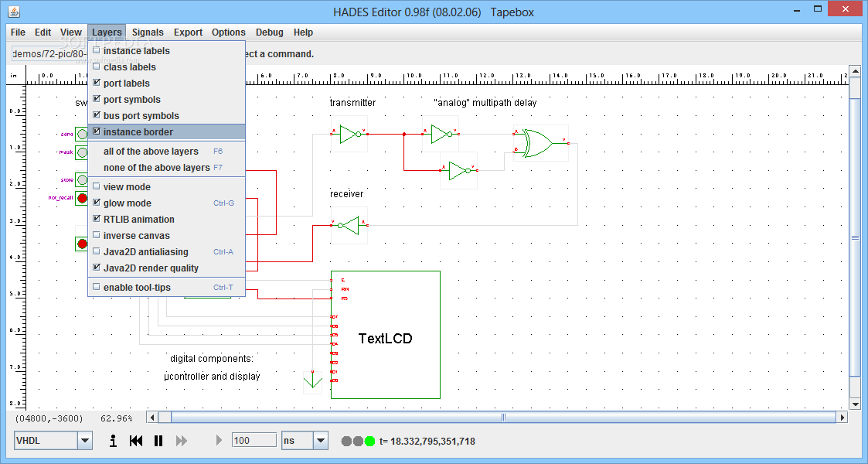This screenshot has height=464, width=868.
Task: Click the 'transmitter' label text
Action: pos(352,102)
